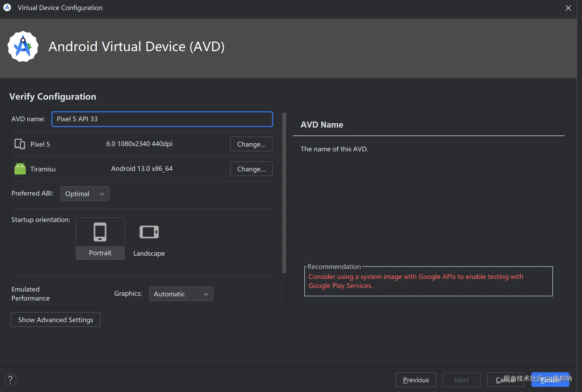Click the 'Emulated Performance' label
The image size is (582, 392).
[x=31, y=294]
